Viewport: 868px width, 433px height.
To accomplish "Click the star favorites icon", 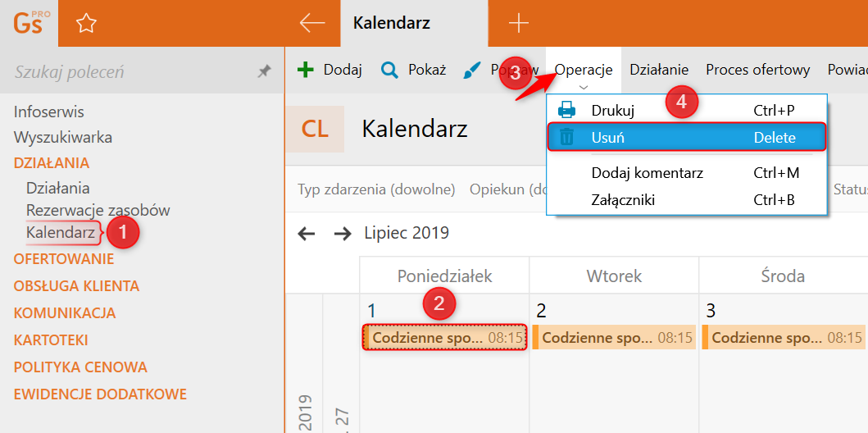I will [86, 23].
